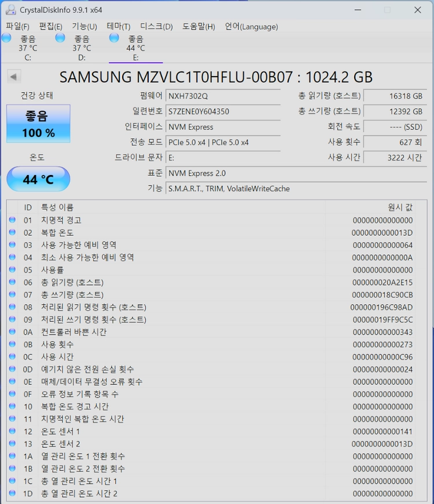Select the 사용 가능한 예비 영역 row name

79,245
